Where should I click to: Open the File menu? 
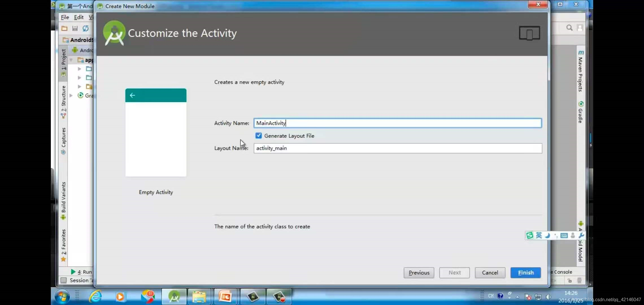pos(65,17)
